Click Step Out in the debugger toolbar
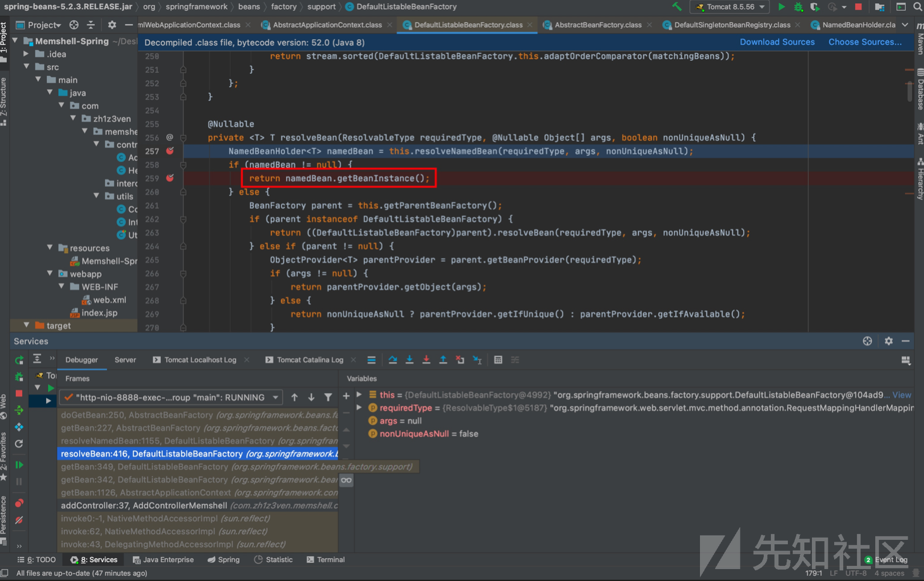The height and width of the screenshot is (581, 924). click(443, 359)
